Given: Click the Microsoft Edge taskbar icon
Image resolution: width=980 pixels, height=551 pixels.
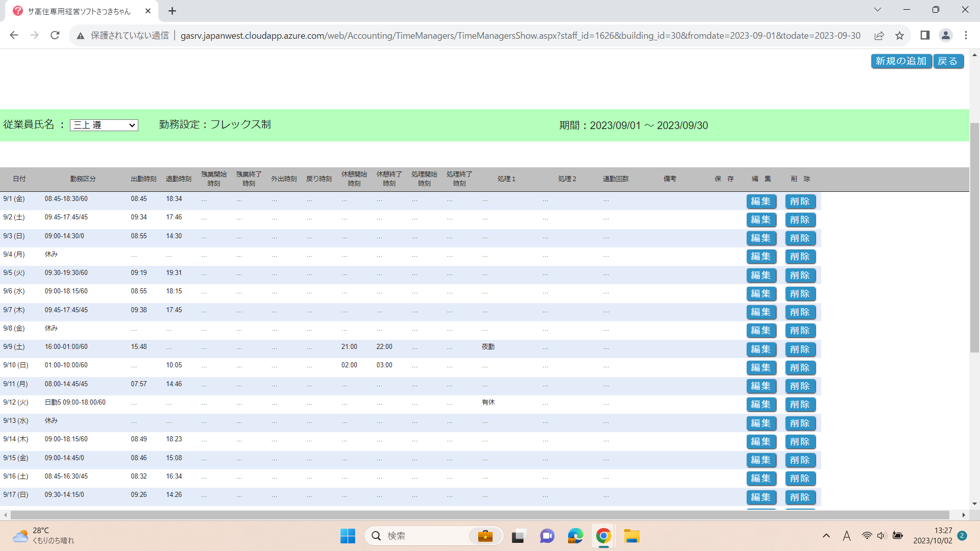Looking at the screenshot, I should point(575,536).
